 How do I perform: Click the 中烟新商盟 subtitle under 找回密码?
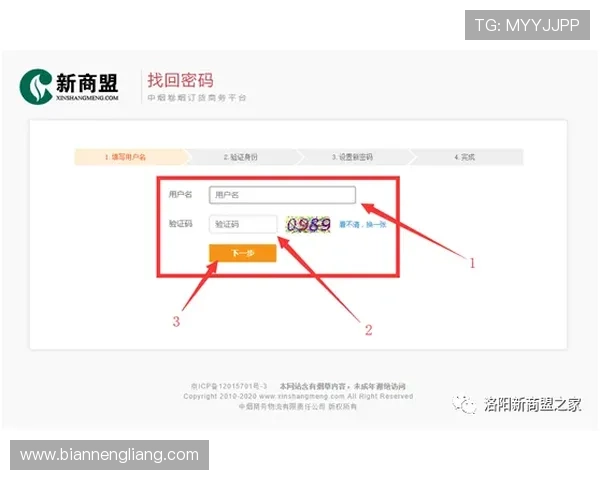pos(197,98)
